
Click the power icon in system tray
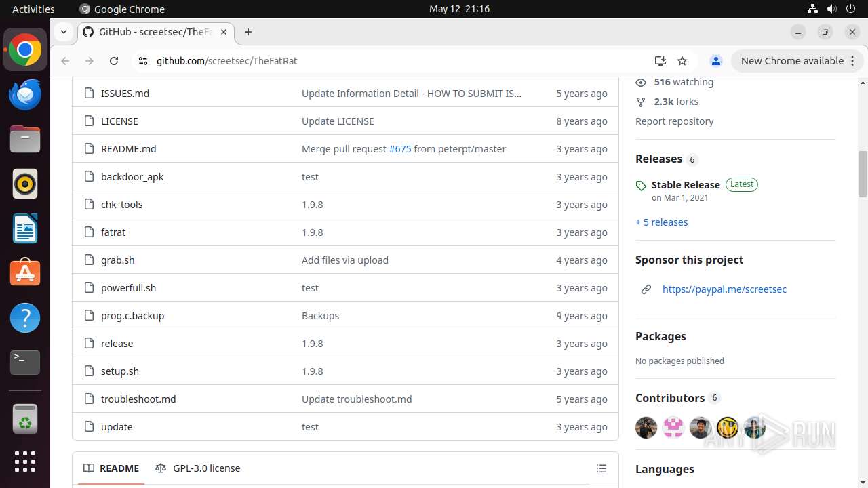point(850,9)
